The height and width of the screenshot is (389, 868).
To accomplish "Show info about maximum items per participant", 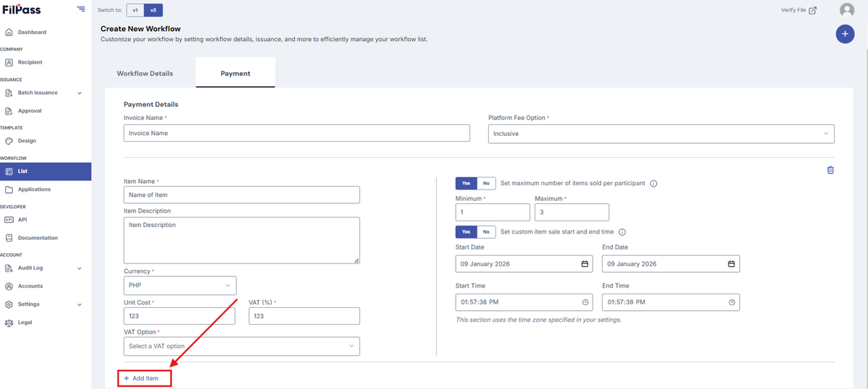I will point(654,184).
